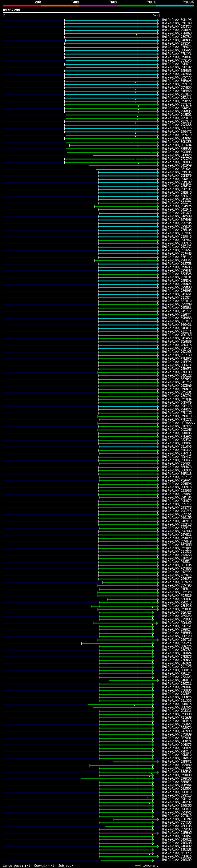197x868 pixels.
Task: Select UniRef100_P48534 label
Action: (177, 562)
